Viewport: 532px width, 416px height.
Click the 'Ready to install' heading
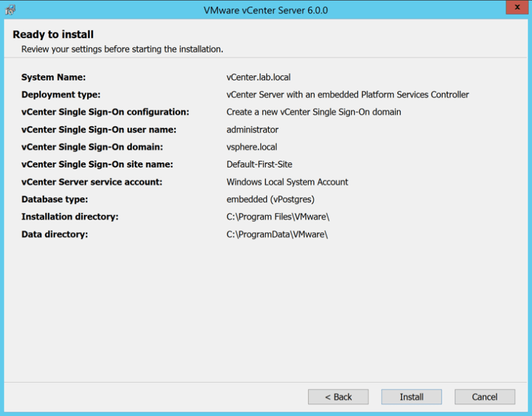point(53,35)
